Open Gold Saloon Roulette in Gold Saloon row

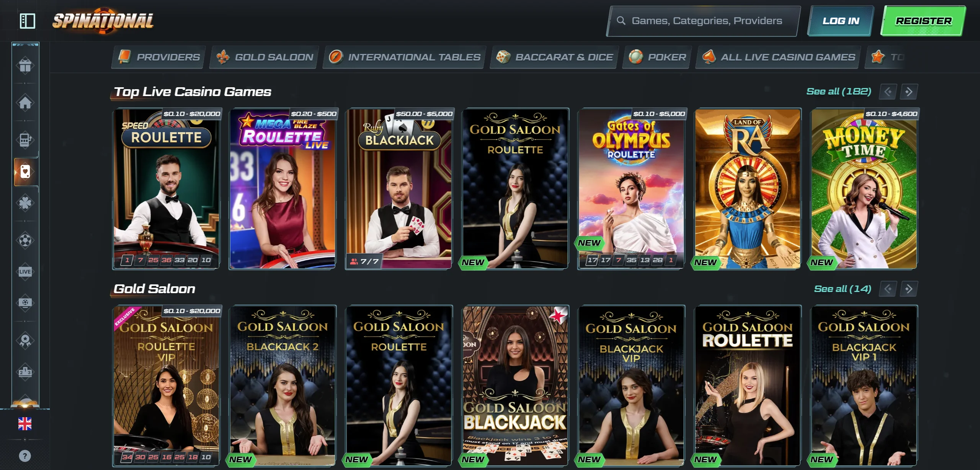(x=399, y=386)
